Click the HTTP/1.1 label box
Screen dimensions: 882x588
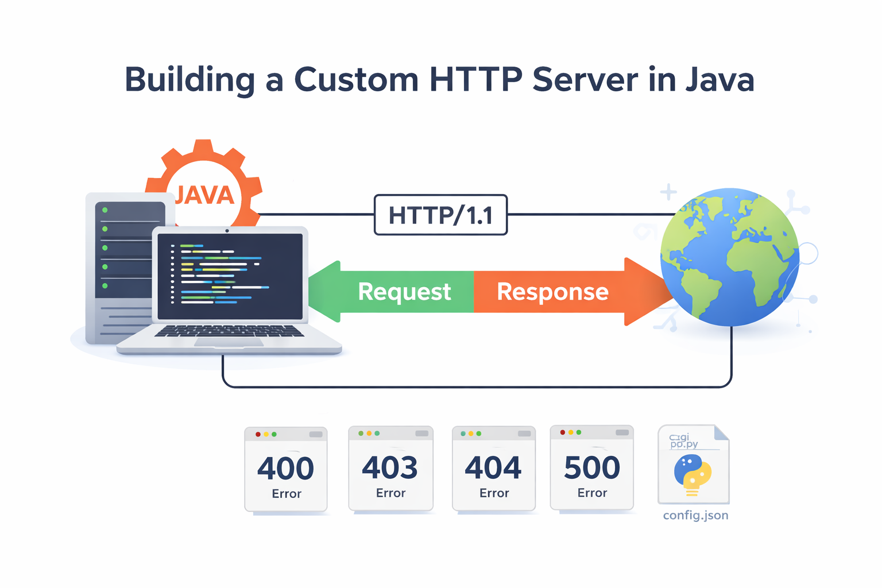440,215
